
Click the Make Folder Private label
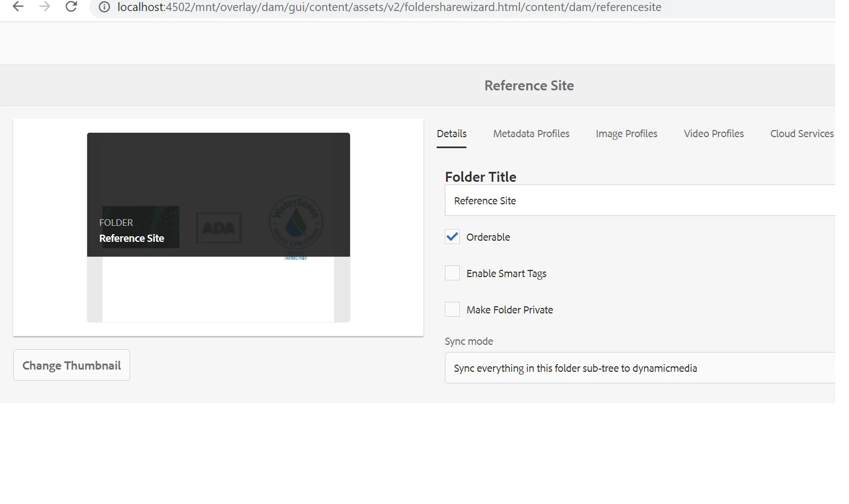510,310
